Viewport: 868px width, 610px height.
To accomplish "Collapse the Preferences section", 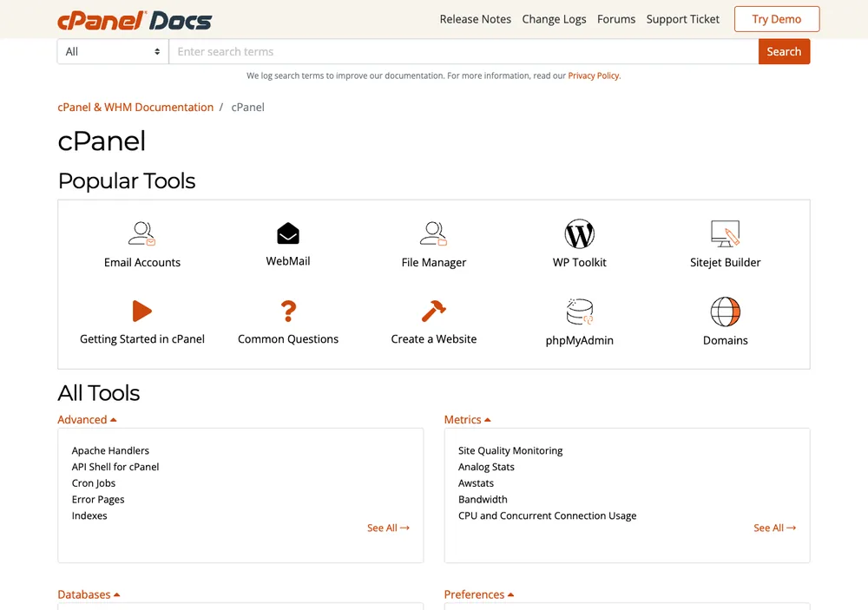I will click(x=479, y=594).
